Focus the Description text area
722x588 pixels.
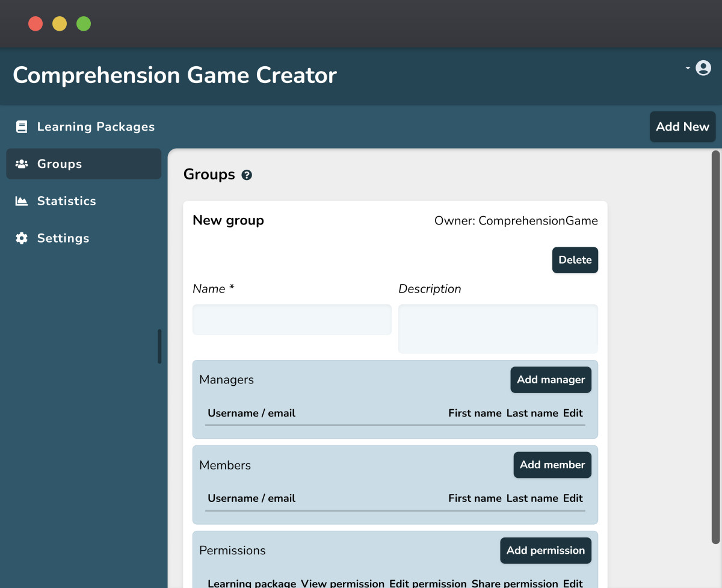(498, 329)
